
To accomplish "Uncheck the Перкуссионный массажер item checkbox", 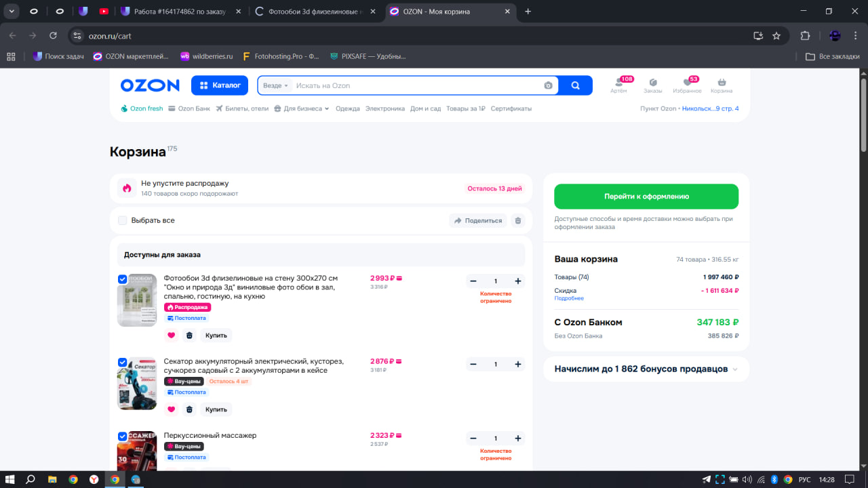I will [123, 436].
